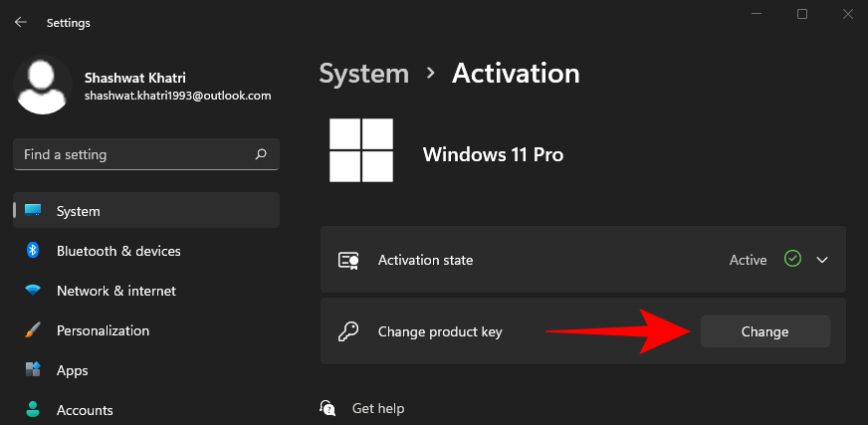The width and height of the screenshot is (868, 425).
Task: Expand the Activation state row
Action: pyautogui.click(x=582, y=260)
